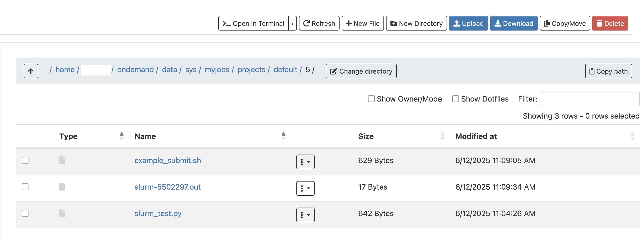Delete the selected files
This screenshot has height=240, width=644.
[x=610, y=23]
